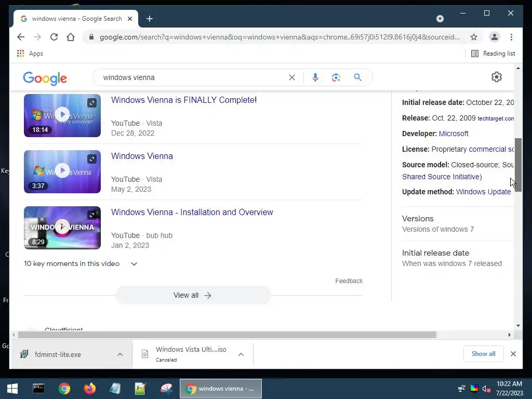This screenshot has height=399, width=532.
Task: Open the browser home page
Action: [x=71, y=37]
